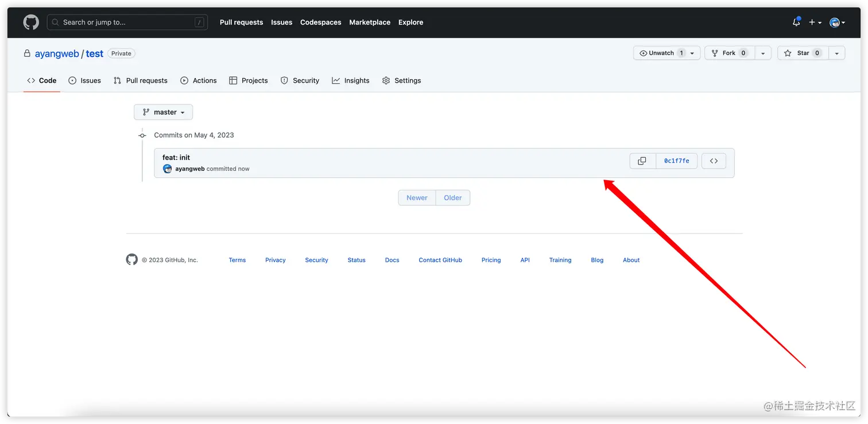Open the master branch selector
The width and height of the screenshot is (868, 424).
point(164,112)
